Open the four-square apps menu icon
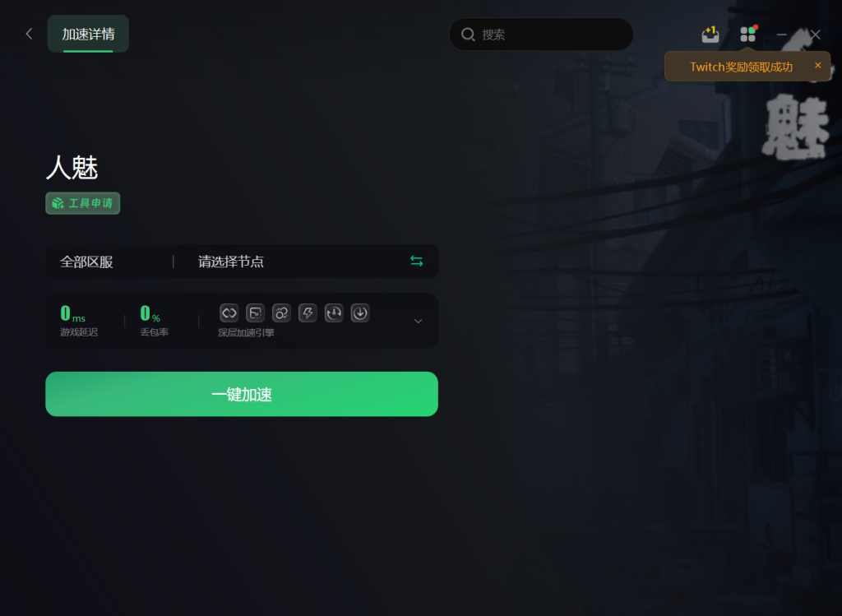The width and height of the screenshot is (842, 616). [x=748, y=34]
